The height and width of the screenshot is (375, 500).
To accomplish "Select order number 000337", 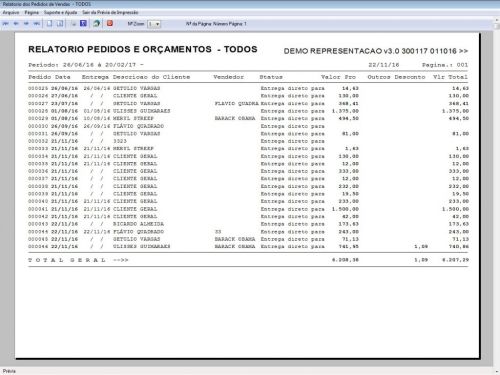I will click(38, 179).
